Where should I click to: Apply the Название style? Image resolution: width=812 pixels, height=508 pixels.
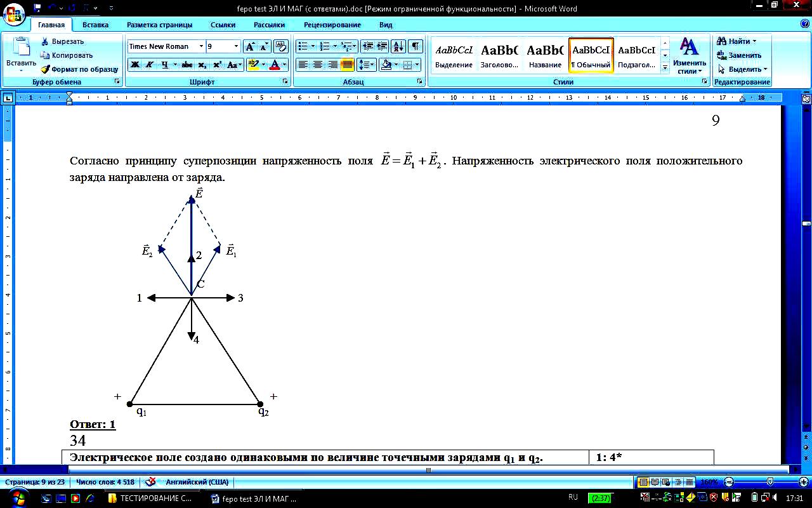click(545, 55)
